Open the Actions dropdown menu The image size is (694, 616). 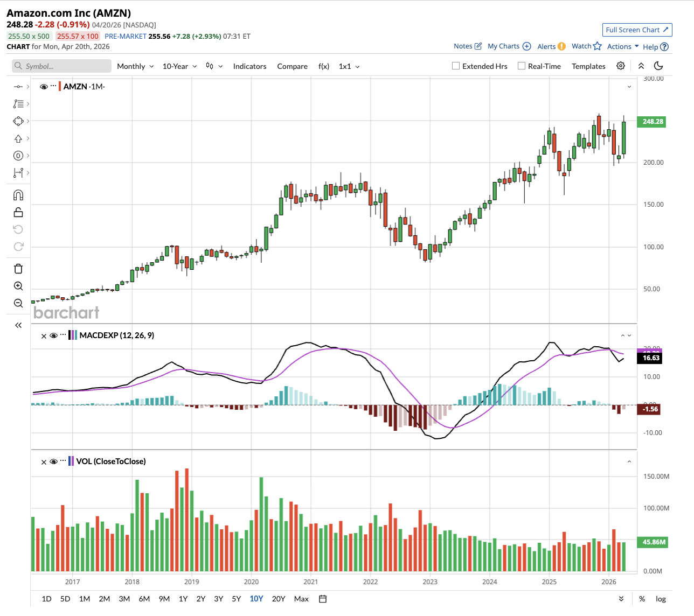(623, 46)
